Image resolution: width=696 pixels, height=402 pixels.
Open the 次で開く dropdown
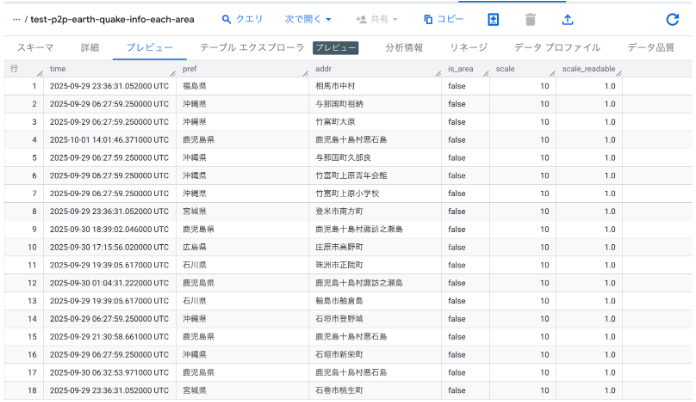[308, 19]
